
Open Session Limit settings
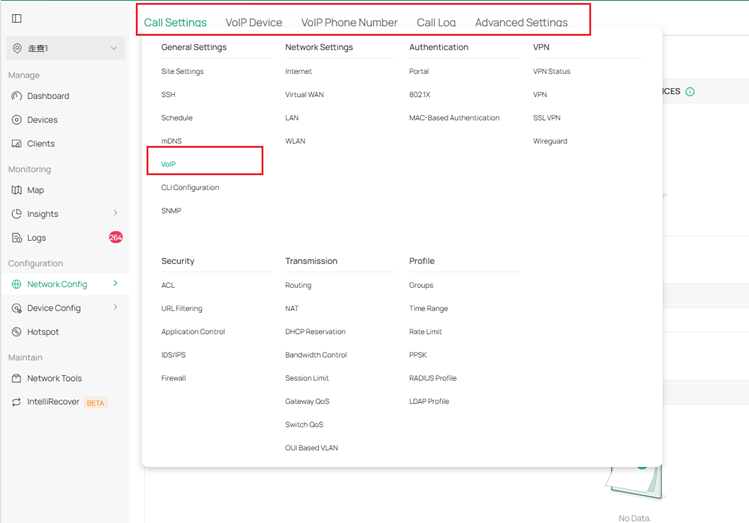(x=307, y=378)
